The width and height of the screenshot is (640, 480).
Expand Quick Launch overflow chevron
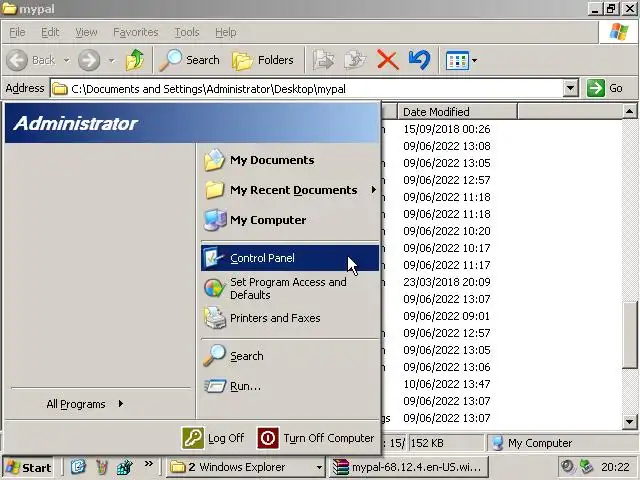point(149,464)
